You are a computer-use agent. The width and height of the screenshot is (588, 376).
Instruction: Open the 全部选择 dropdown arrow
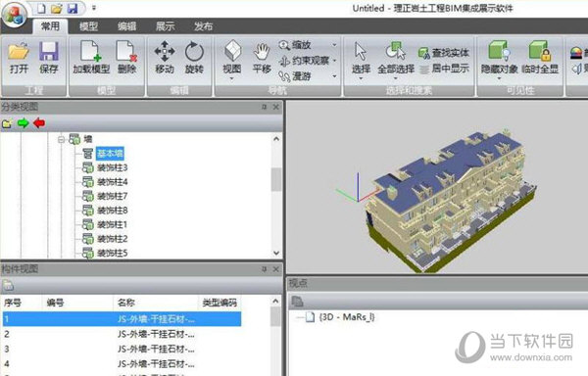click(396, 78)
